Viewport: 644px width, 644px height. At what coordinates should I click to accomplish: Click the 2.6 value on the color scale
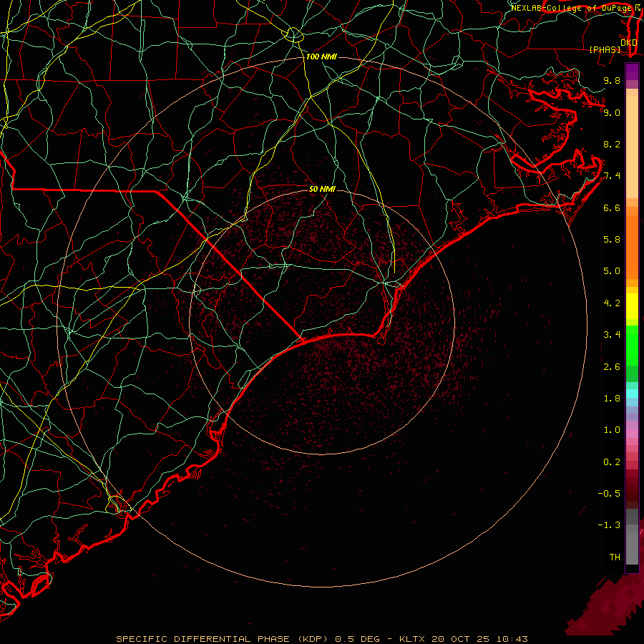[x=612, y=367]
